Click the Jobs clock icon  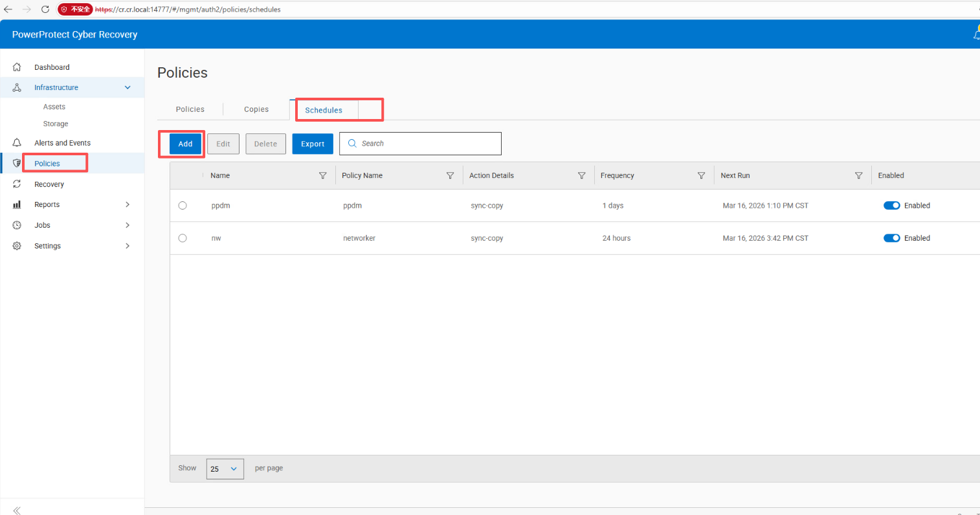point(17,225)
